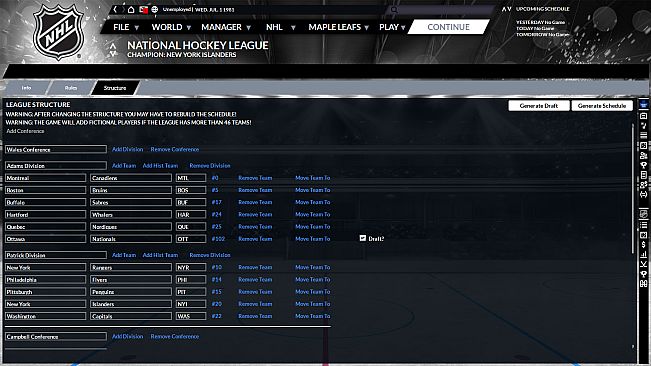Screen dimensions: 651x366
Task: Click Remove Team for Hartford Whalers
Action: (255, 215)
